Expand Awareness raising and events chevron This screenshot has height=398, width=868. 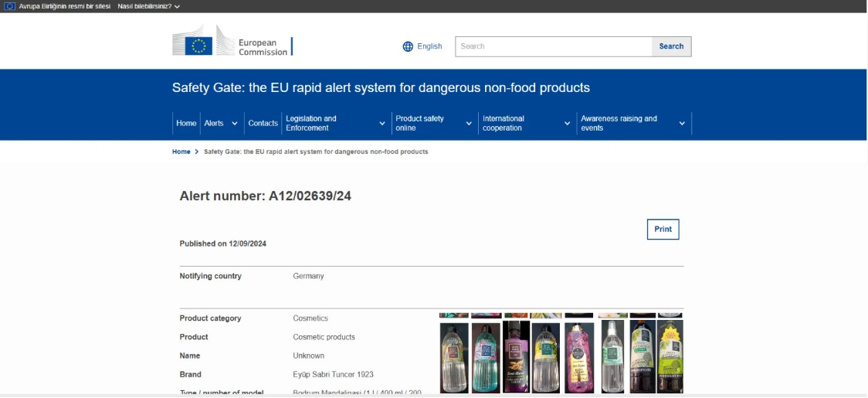click(682, 124)
